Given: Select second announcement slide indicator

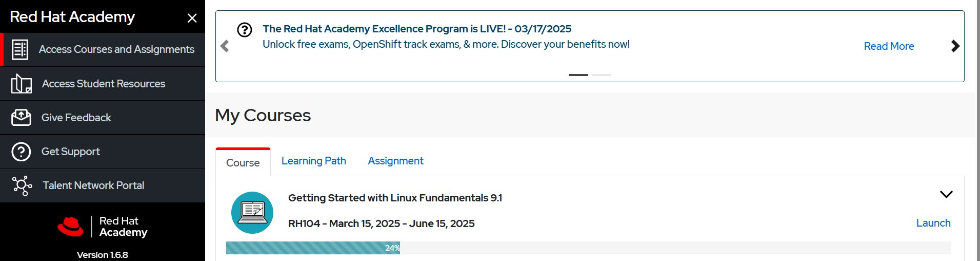Looking at the screenshot, I should 602,75.
